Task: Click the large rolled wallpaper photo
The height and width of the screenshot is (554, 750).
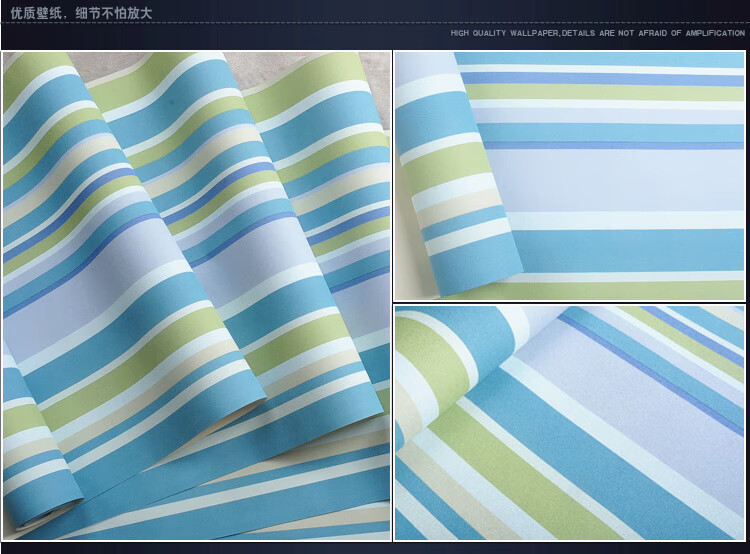Action: (196, 296)
